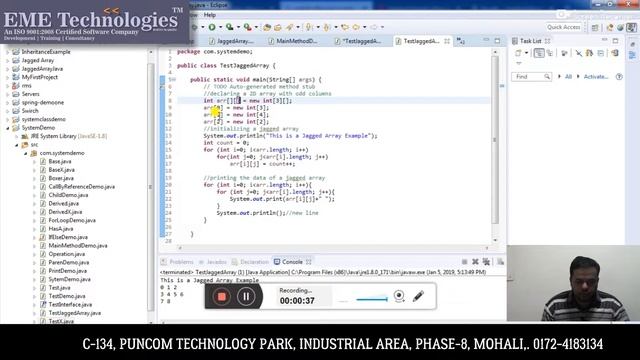Click the Coverage launch toolbar icon
Image resolution: width=640 pixels, height=360 pixels.
[x=230, y=27]
